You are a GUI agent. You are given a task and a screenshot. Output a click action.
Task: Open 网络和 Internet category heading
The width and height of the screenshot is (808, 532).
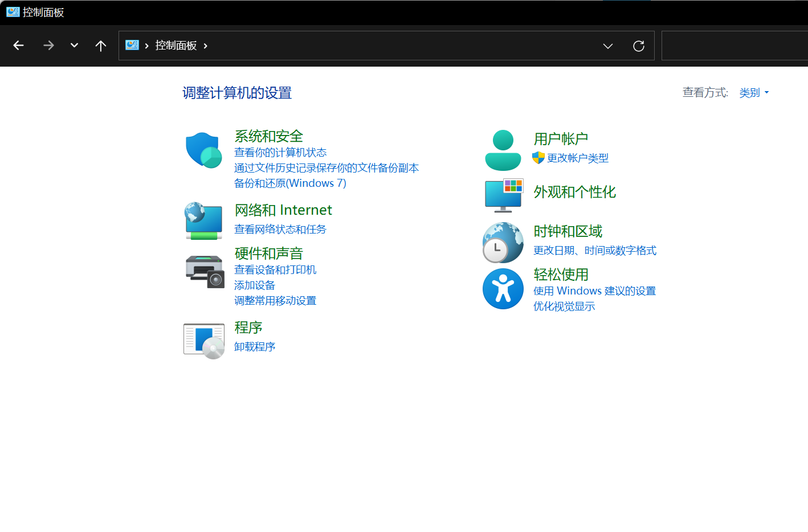pos(283,210)
